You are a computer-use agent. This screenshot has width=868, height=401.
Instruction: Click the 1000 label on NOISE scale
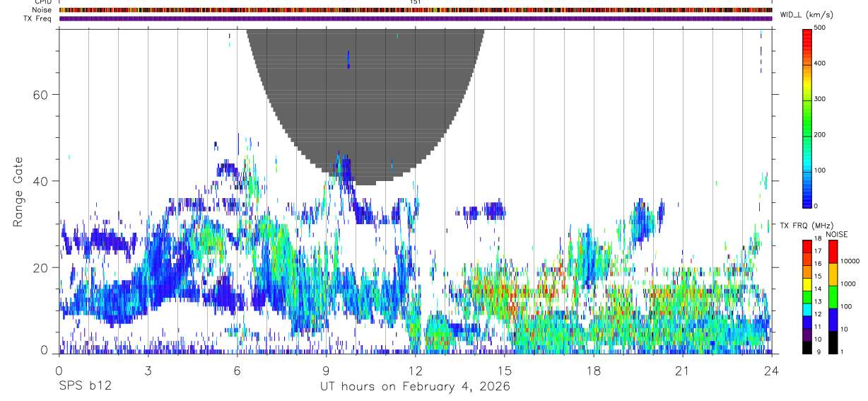pos(848,284)
